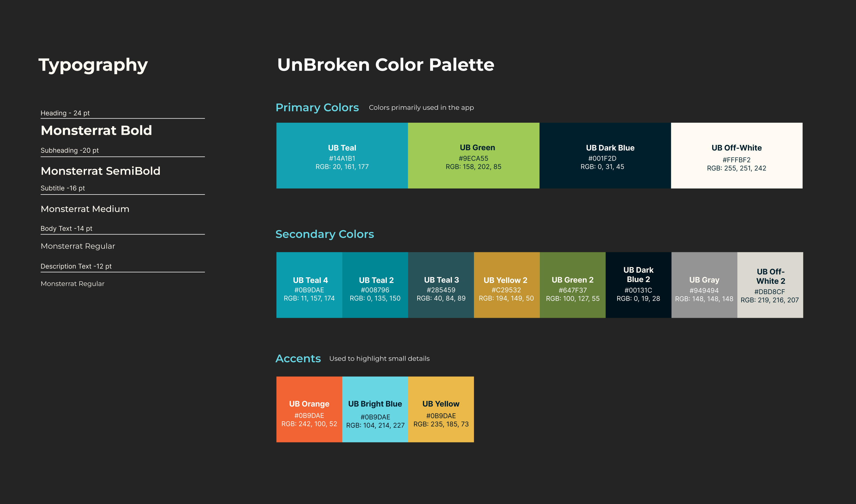856x504 pixels.
Task: Click the UB Orange accent swatch
Action: coord(309,409)
